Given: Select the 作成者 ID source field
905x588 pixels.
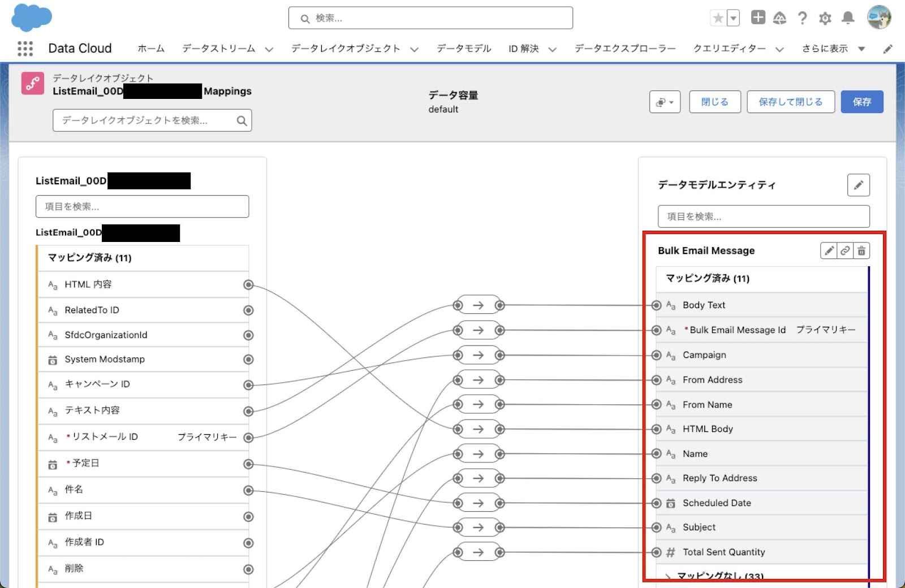Looking at the screenshot, I should click(x=144, y=543).
